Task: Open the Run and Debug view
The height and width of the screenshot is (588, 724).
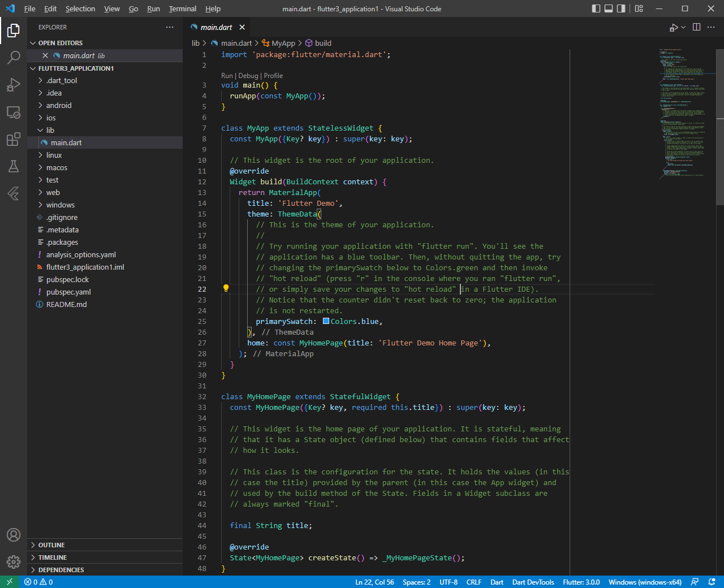Action: (x=14, y=85)
